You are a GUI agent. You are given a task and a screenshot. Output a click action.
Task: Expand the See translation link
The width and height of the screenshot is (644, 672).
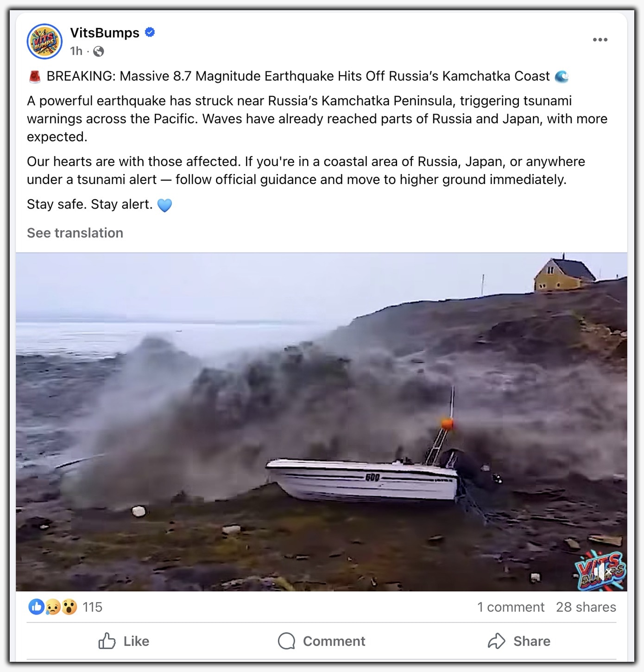point(75,233)
